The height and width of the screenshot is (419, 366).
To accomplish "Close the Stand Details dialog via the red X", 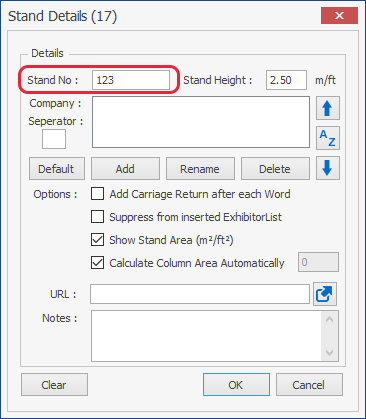I will click(339, 15).
